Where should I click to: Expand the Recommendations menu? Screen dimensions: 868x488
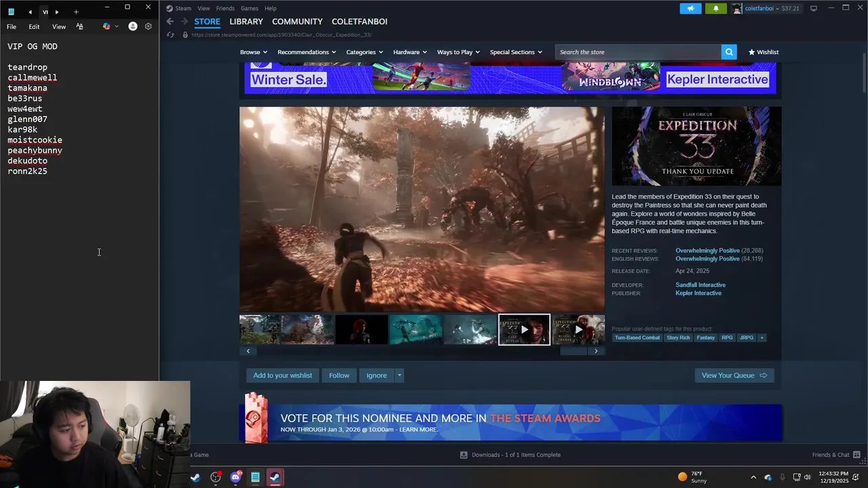307,52
